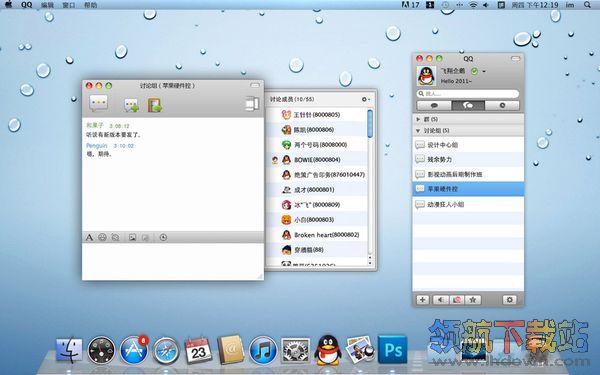
Task: Open the font settings 'A' icon
Action: click(89, 237)
